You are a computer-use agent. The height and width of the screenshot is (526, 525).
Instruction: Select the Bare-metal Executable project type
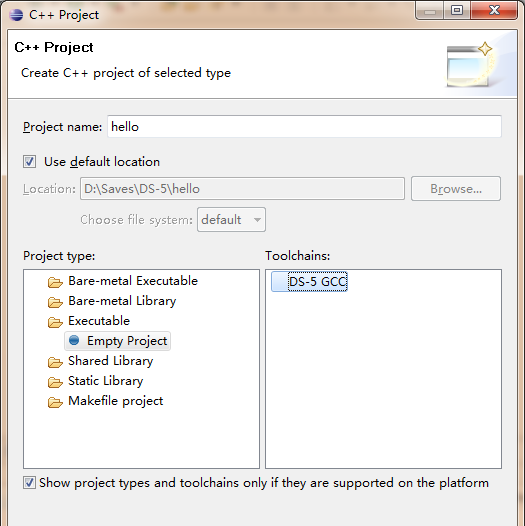[x=133, y=281]
